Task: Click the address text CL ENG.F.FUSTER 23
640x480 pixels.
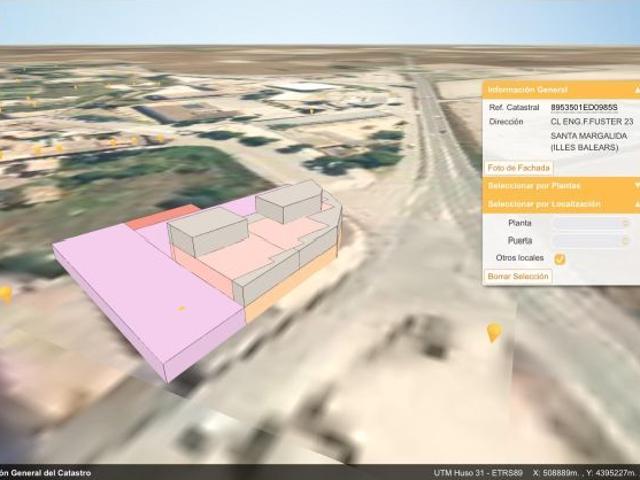Action: (592, 122)
